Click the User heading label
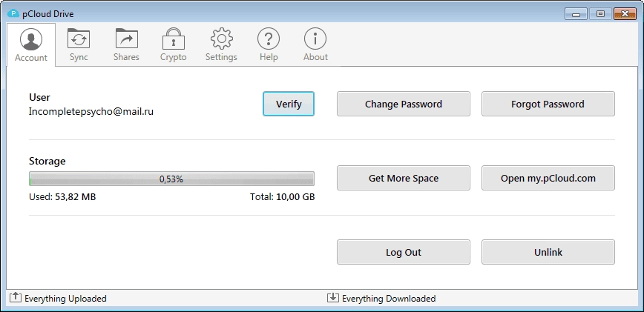644x312 pixels. click(x=39, y=97)
